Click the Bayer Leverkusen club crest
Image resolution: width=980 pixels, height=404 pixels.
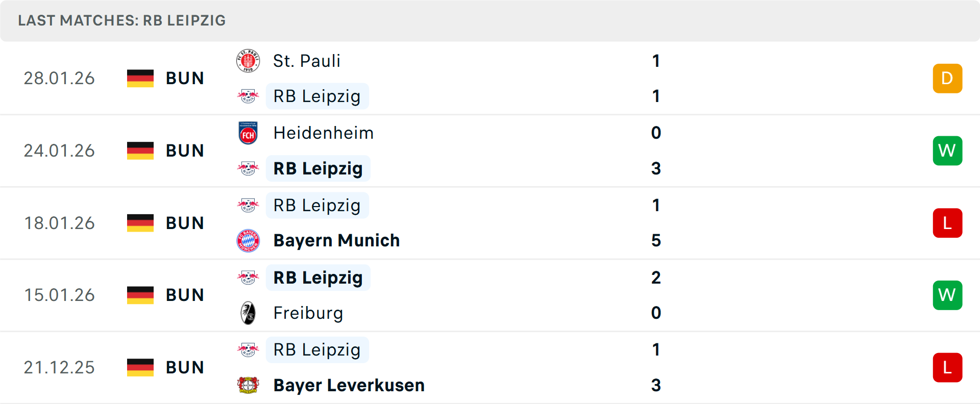248,385
